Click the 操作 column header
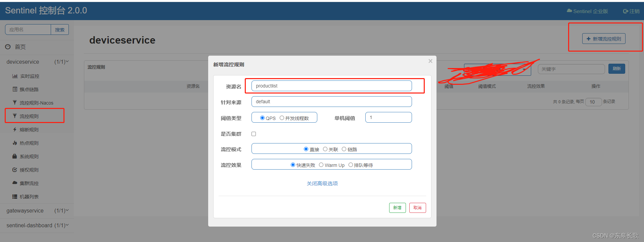 click(596, 86)
